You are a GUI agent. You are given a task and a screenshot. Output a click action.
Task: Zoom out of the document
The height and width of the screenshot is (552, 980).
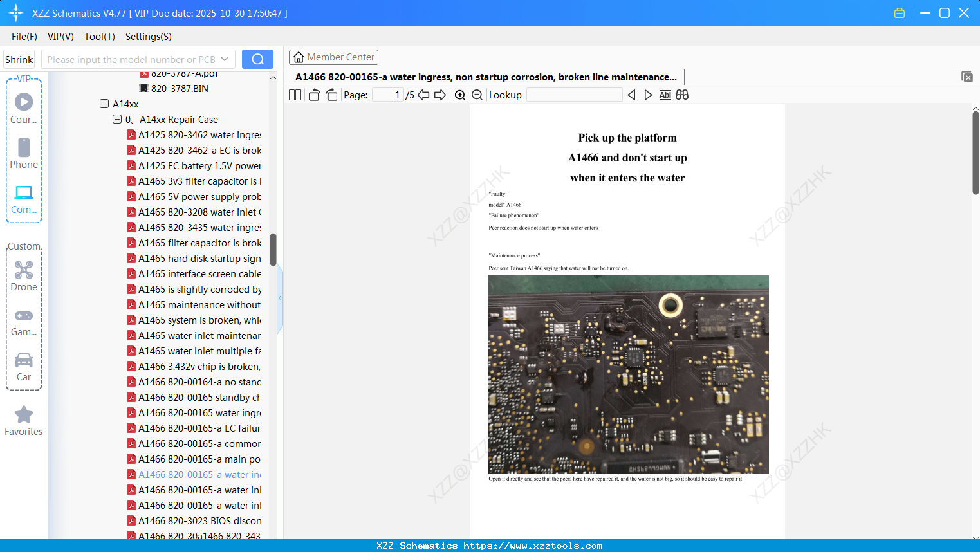pos(477,95)
